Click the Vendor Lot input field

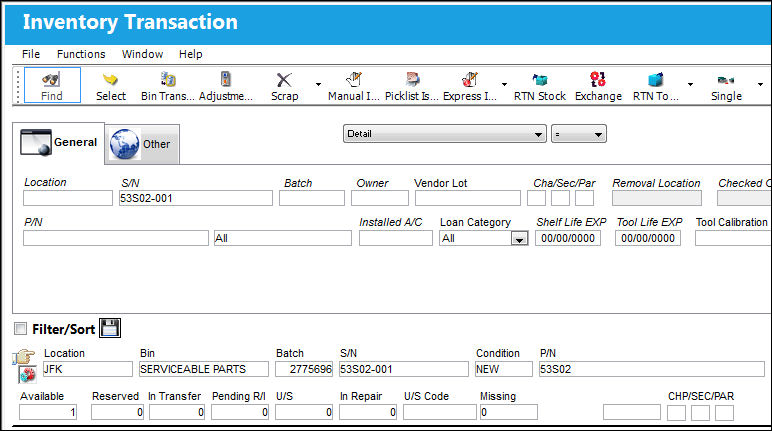pyautogui.click(x=468, y=198)
